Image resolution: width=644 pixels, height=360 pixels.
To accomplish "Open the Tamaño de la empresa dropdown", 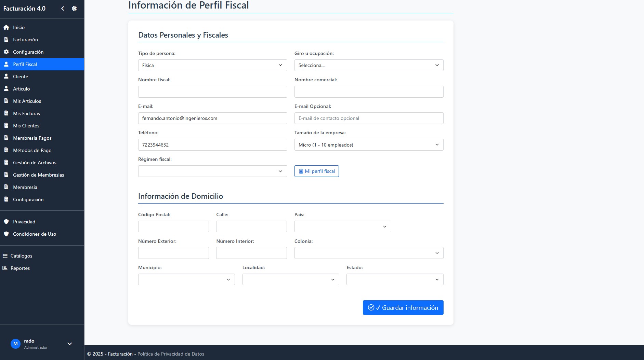I will pyautogui.click(x=369, y=145).
